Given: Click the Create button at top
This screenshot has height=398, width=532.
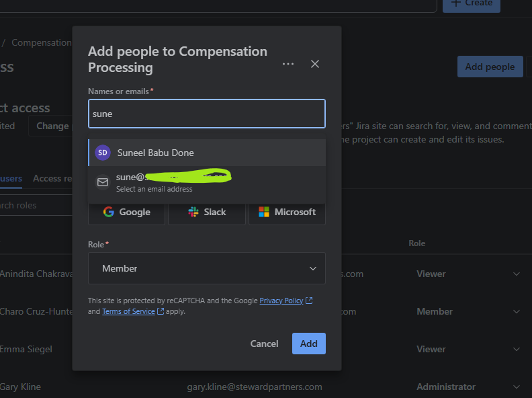Looking at the screenshot, I should click(x=473, y=3).
